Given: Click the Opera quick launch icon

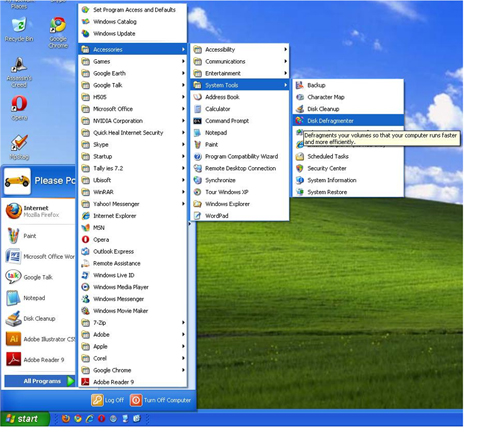Looking at the screenshot, I should click(101, 419).
